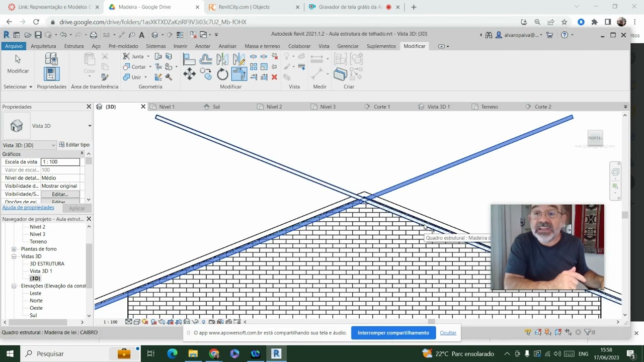644x362 pixels.
Task: Open File Explorer from the taskbar
Action: (x=193, y=353)
